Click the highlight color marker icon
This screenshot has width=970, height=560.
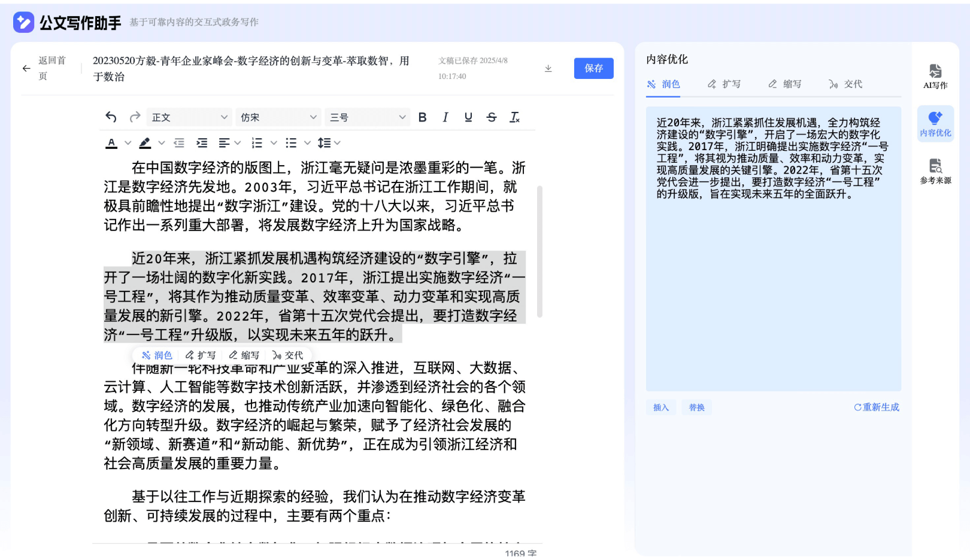145,143
